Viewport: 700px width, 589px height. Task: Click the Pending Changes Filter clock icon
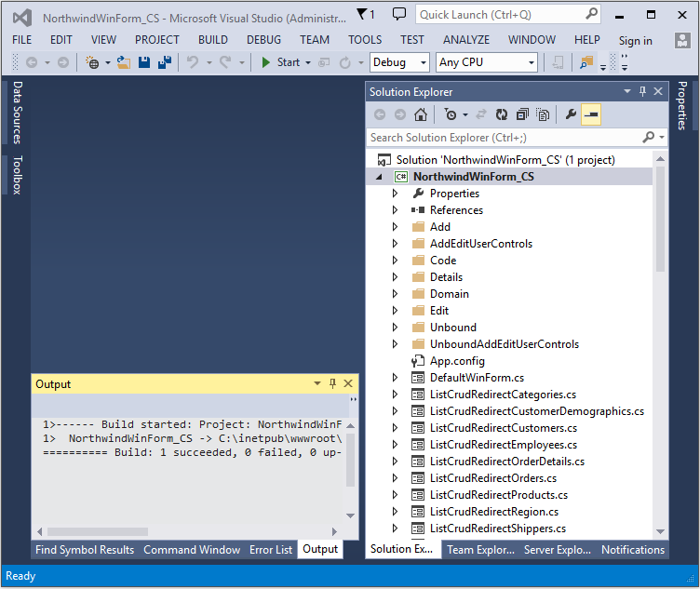coord(450,115)
